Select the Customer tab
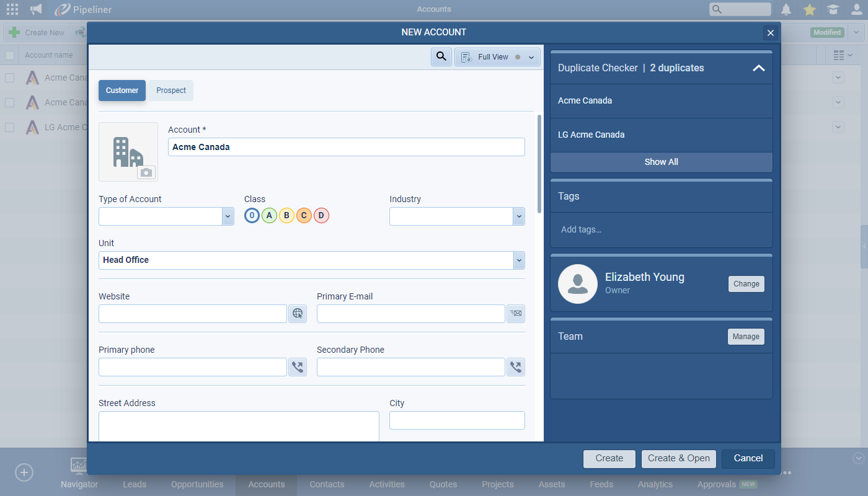868x496 pixels. point(122,91)
